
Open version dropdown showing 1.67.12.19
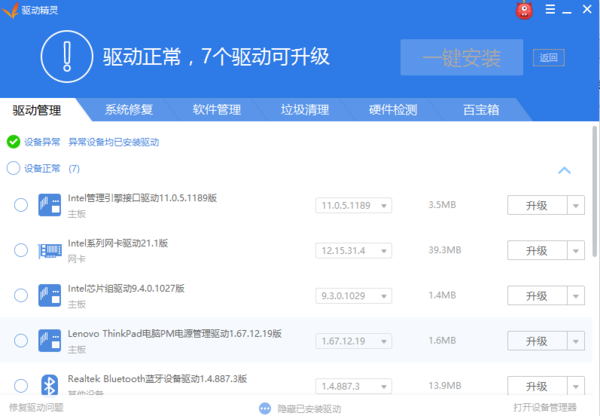[354, 341]
